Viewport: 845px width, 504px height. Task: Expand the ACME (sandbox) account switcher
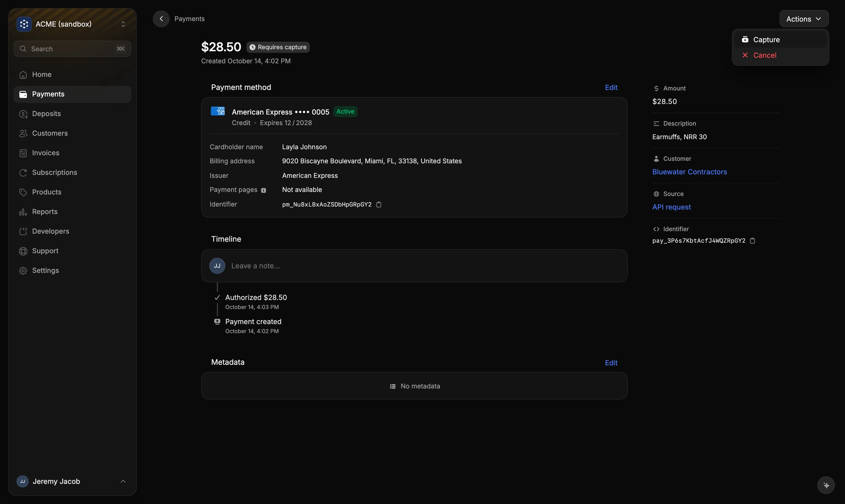point(72,24)
